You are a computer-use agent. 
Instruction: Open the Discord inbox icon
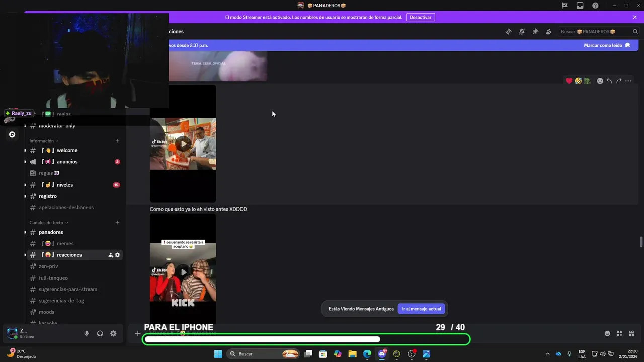[x=580, y=5]
